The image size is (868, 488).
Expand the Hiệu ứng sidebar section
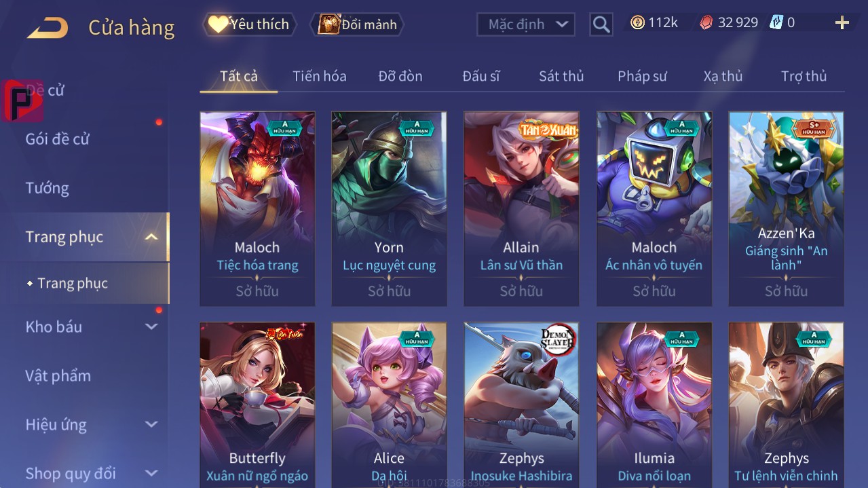click(151, 425)
